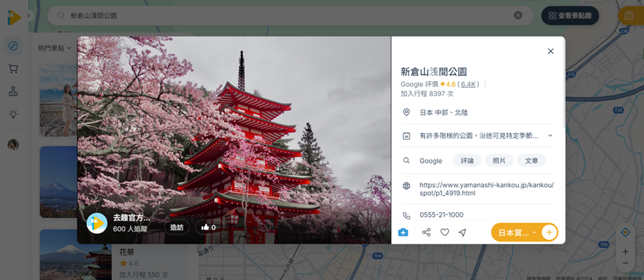Close the place detail dialog
Image resolution: width=644 pixels, height=280 pixels.
coord(551,51)
